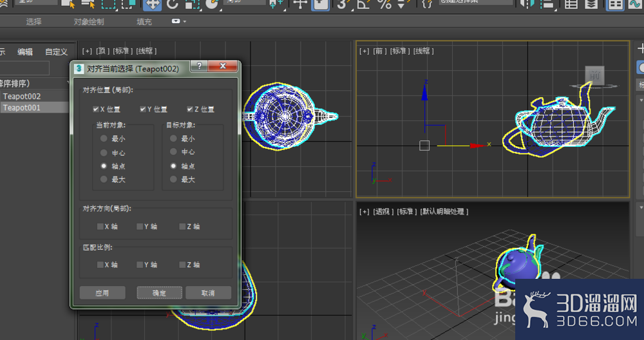Enable X 轴 in 对齐方向
Viewport: 644px width, 340px height.
pos(100,226)
